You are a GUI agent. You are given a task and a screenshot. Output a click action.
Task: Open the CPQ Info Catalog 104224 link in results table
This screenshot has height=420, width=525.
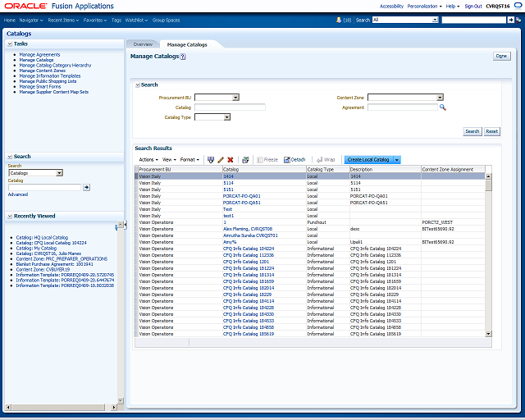click(x=249, y=249)
